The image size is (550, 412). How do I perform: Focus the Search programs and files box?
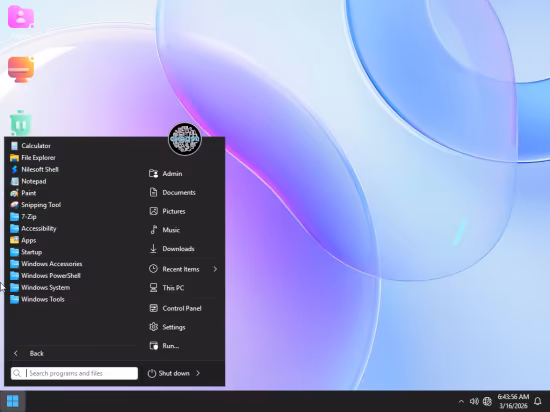[74, 373]
